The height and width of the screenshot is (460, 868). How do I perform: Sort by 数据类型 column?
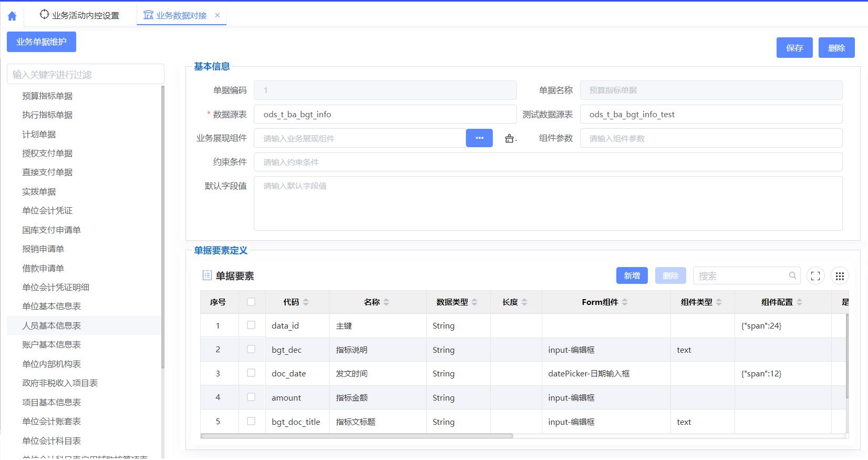(474, 302)
